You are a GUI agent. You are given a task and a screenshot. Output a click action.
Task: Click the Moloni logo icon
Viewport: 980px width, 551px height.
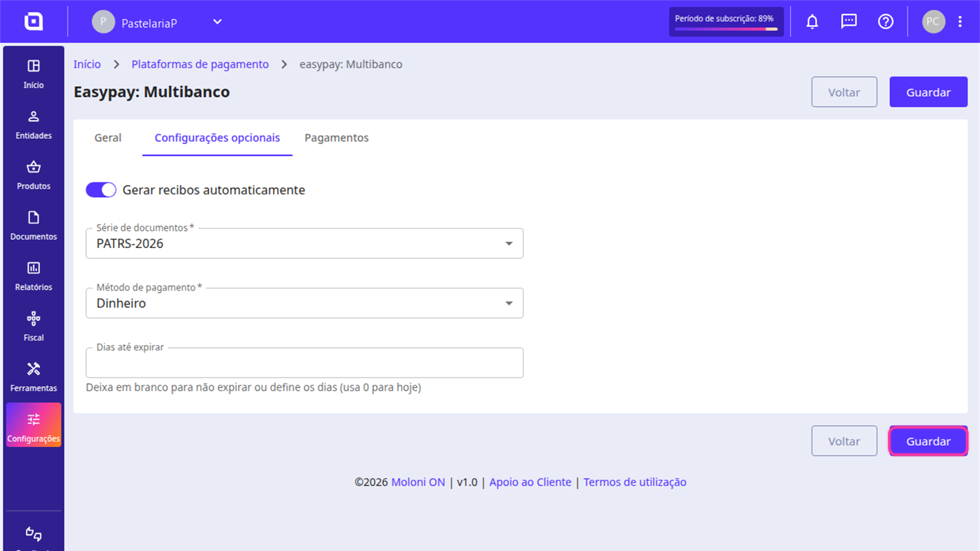tap(33, 22)
